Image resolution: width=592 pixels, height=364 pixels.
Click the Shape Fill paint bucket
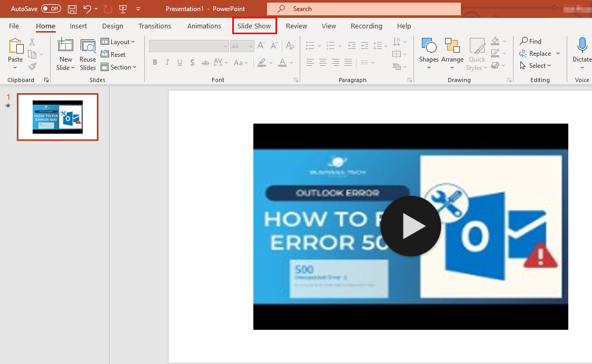tap(495, 41)
